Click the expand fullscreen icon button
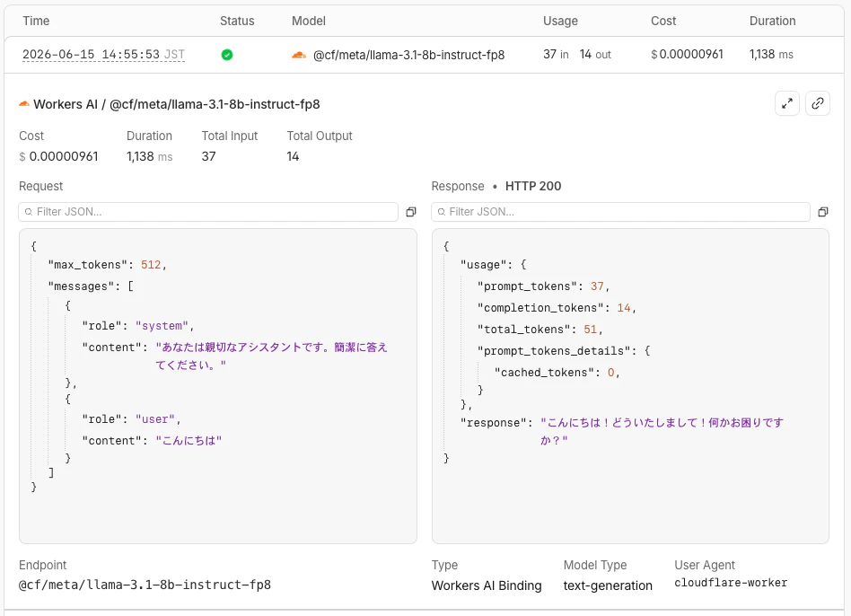This screenshot has width=851, height=616. pos(787,103)
